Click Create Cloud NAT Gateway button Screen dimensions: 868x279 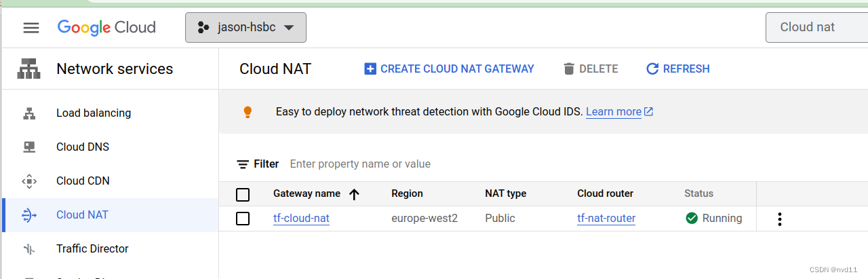pyautogui.click(x=449, y=69)
